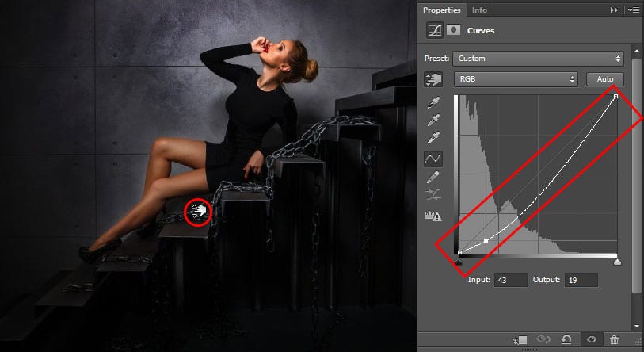644x352 pixels.
Task: Collapse panel with double-arrow icon
Action: (614, 10)
